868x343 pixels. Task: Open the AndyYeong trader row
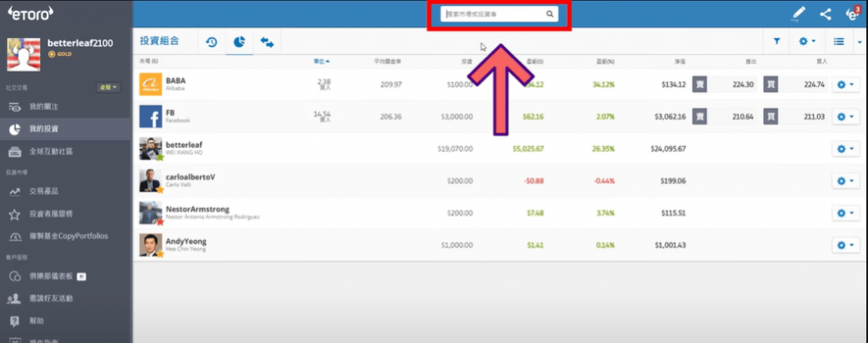pyautogui.click(x=499, y=245)
